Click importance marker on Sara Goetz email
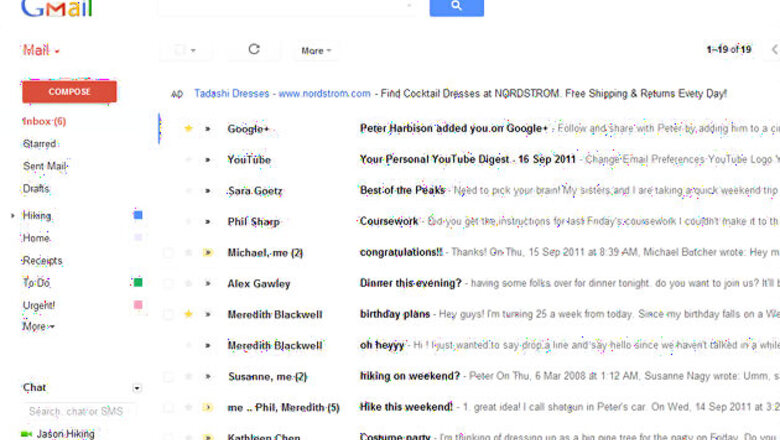 click(208, 190)
